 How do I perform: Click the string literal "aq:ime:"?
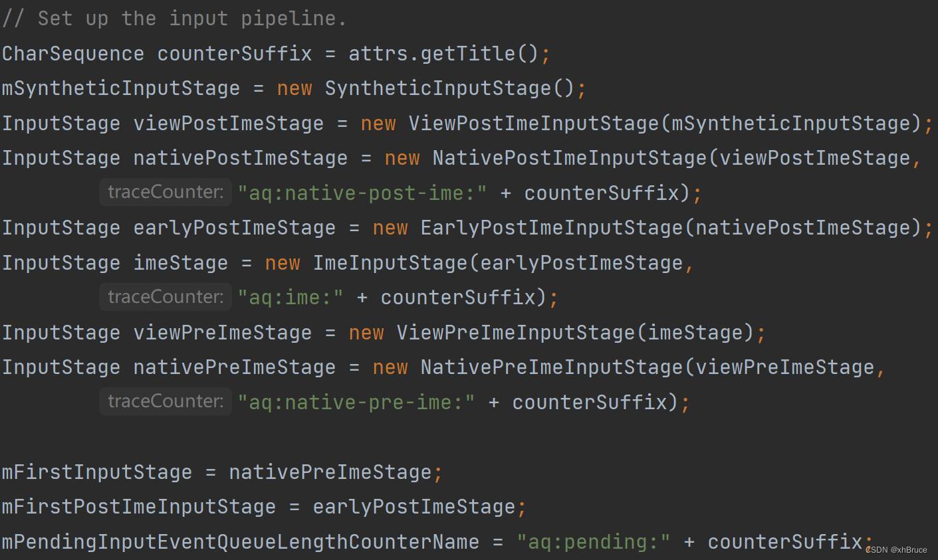(x=291, y=296)
